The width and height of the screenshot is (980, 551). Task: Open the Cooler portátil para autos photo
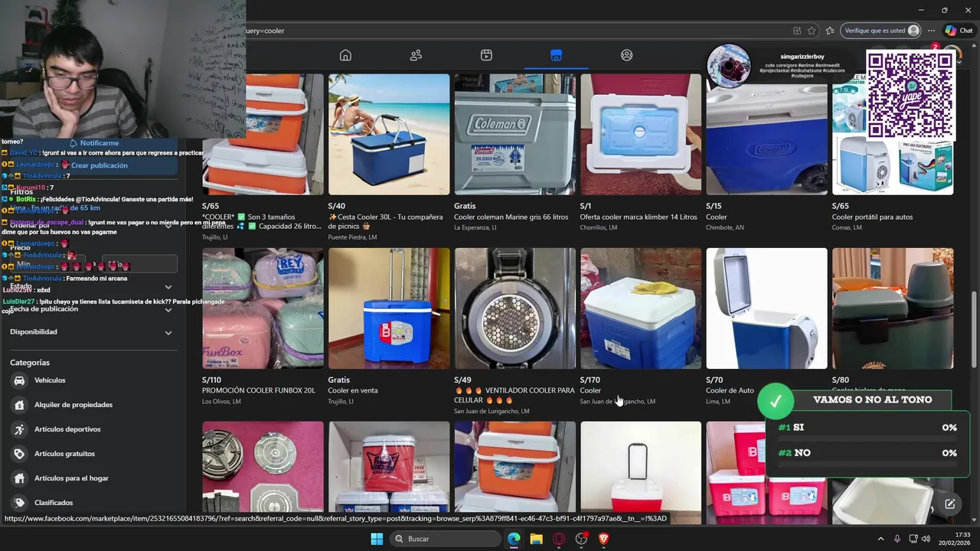[x=893, y=134]
